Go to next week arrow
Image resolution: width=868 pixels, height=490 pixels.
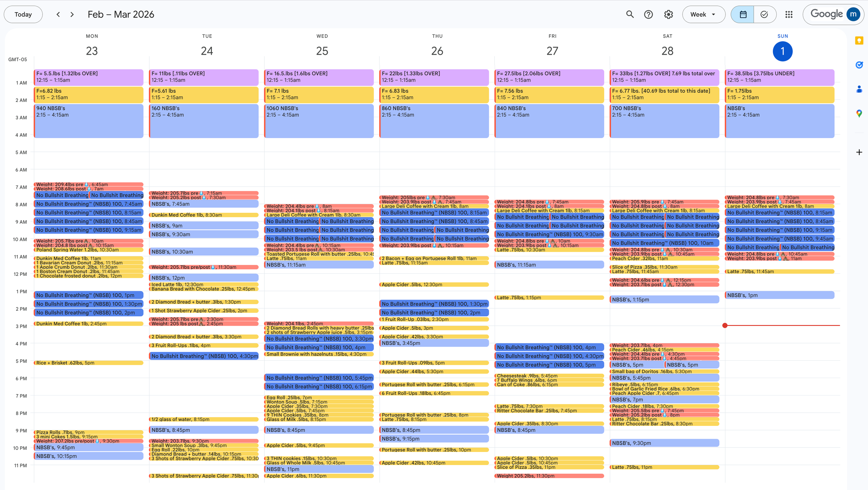(72, 14)
